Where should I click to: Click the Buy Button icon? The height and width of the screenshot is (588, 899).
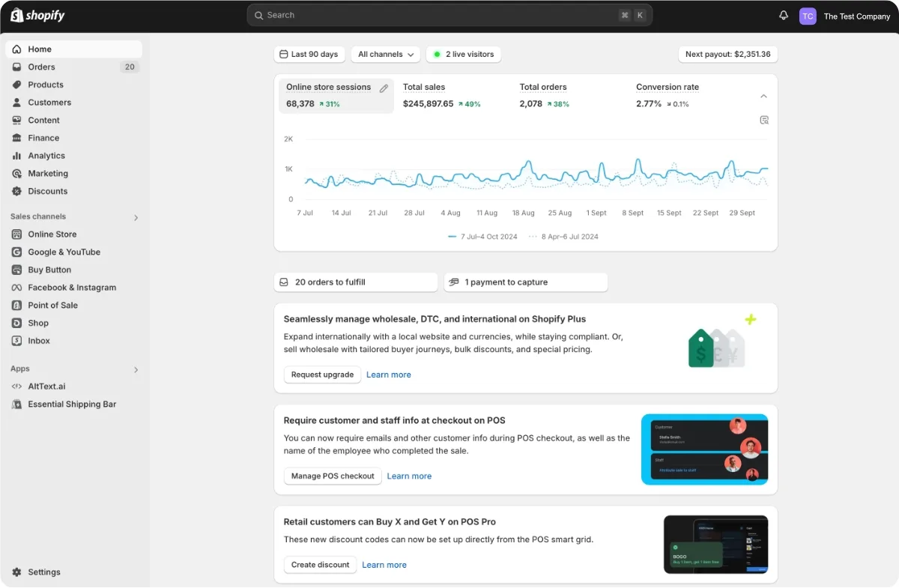[16, 270]
